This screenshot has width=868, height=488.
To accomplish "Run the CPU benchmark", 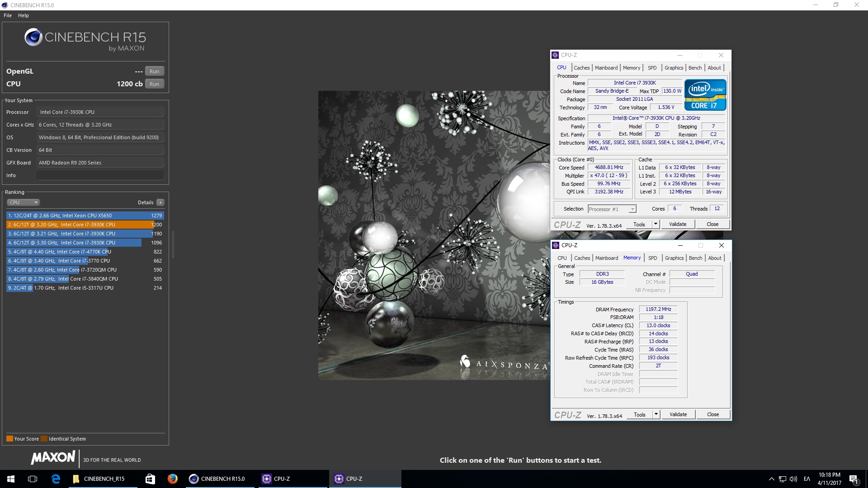I will click(154, 84).
